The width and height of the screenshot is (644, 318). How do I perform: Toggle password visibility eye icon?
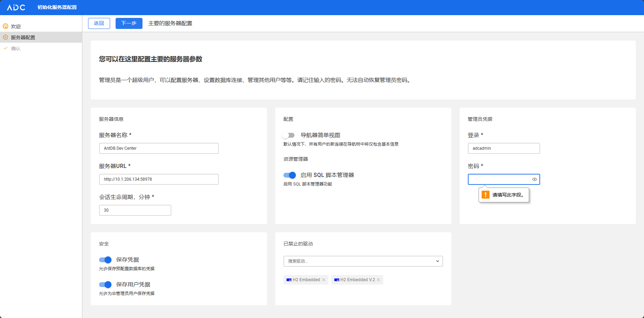[x=535, y=179]
